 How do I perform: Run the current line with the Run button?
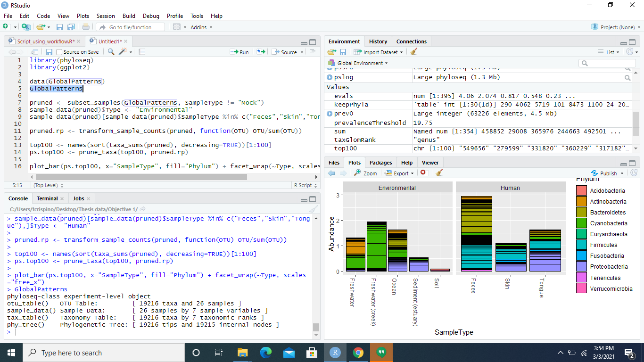[x=239, y=52]
